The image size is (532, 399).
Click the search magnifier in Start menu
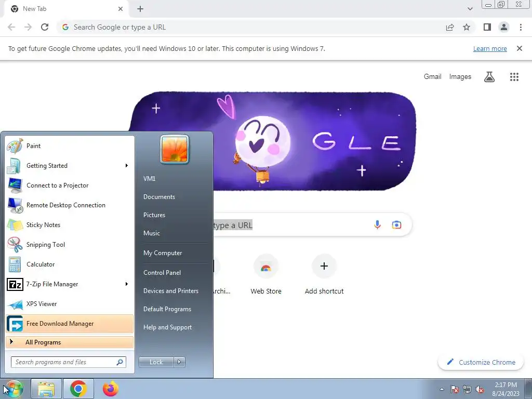point(119,362)
